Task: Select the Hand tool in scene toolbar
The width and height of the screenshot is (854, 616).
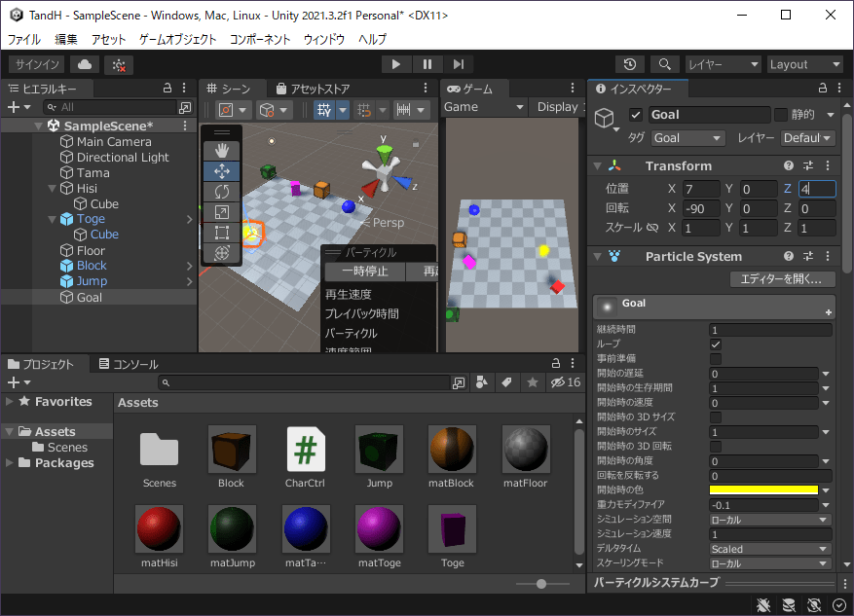Action: coord(221,149)
